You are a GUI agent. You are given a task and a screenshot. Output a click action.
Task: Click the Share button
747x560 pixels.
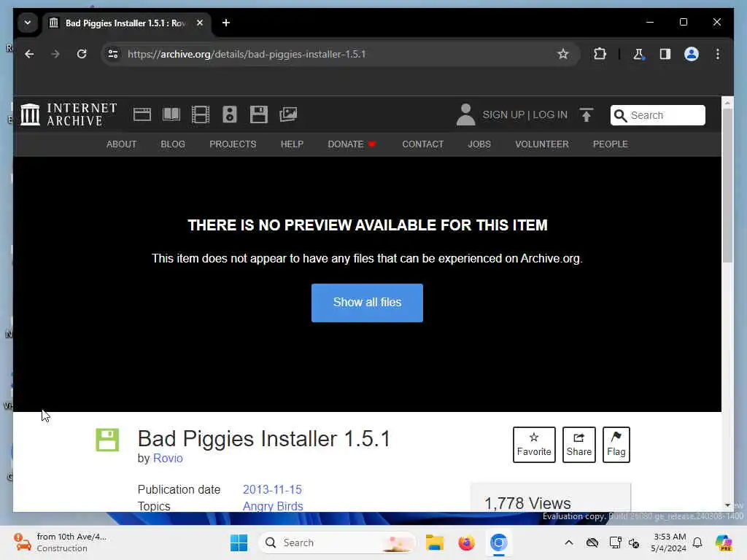[579, 445]
